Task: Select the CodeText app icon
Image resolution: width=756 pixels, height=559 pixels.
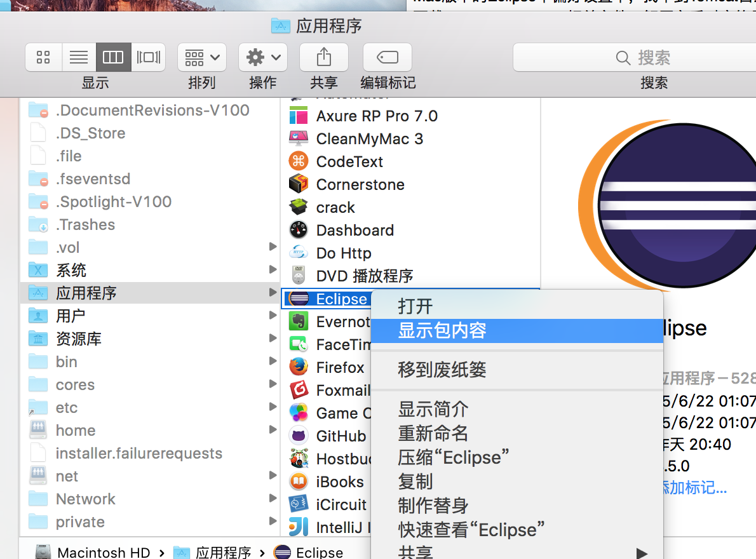Action: [x=299, y=161]
